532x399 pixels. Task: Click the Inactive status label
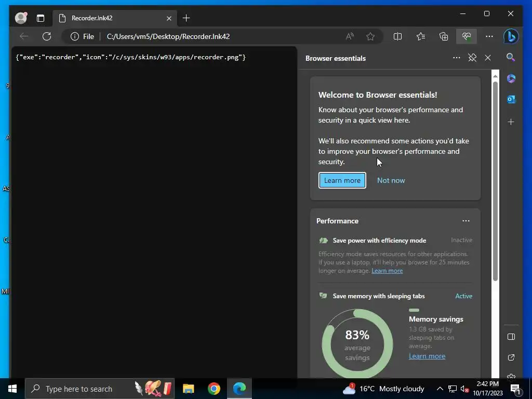point(461,240)
